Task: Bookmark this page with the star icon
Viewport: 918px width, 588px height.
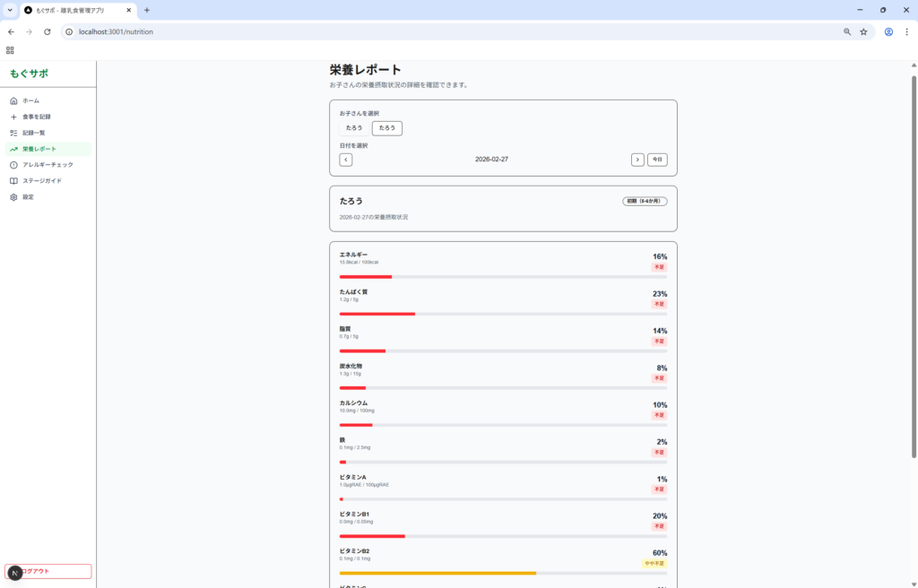Action: 863,31
